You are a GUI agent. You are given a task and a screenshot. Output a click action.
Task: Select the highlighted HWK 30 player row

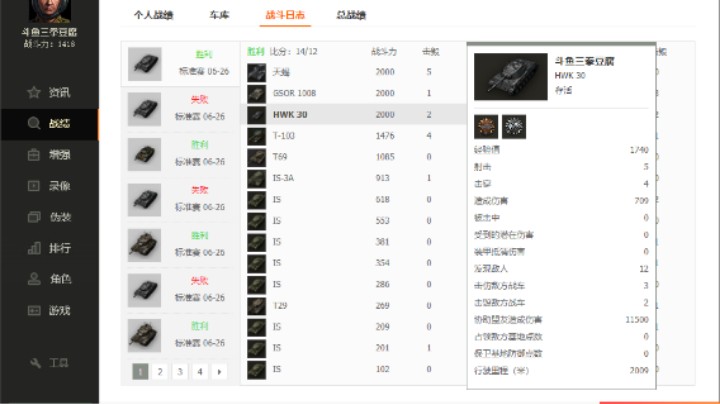tap(354, 115)
